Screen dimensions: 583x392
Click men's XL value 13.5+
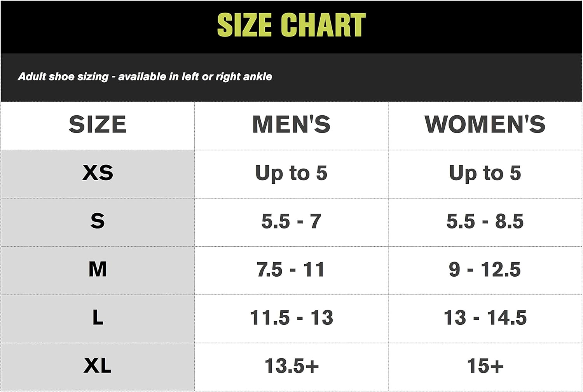(x=291, y=366)
